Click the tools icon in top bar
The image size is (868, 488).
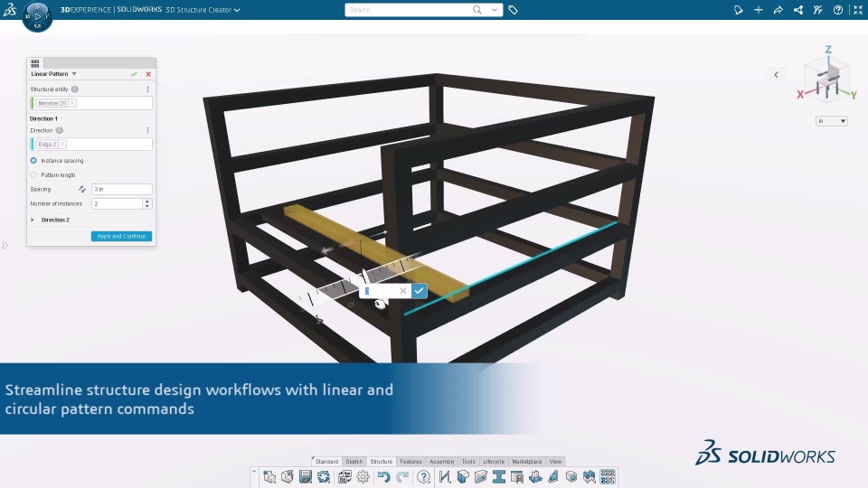coord(818,10)
